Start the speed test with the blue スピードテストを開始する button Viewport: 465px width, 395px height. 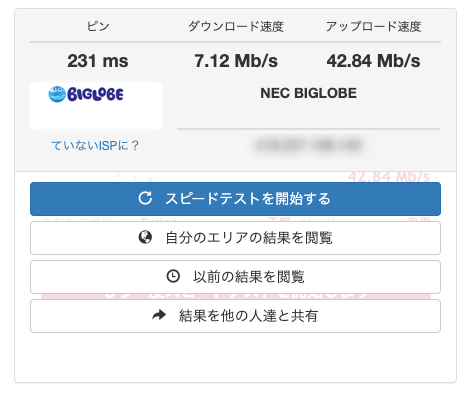235,199
